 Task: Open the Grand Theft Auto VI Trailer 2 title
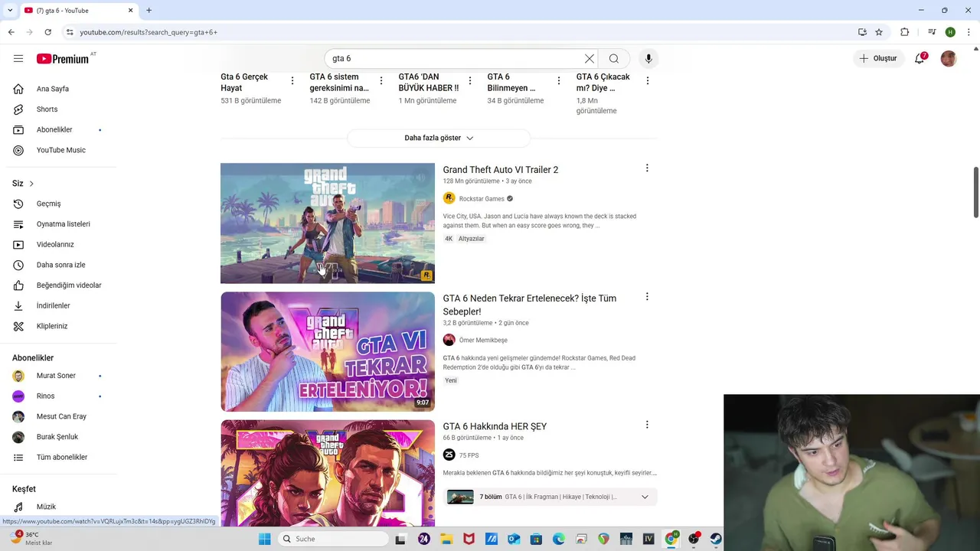coord(501,170)
